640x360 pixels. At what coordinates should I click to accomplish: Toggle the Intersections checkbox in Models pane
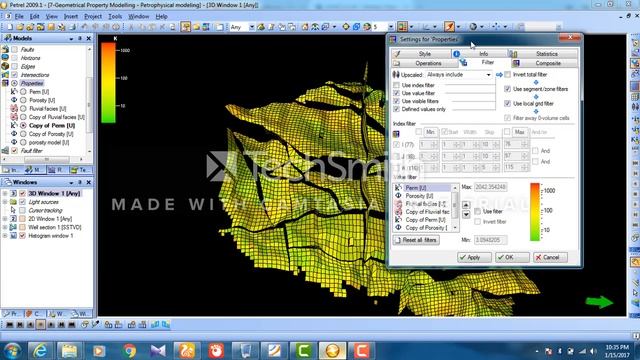(15, 75)
